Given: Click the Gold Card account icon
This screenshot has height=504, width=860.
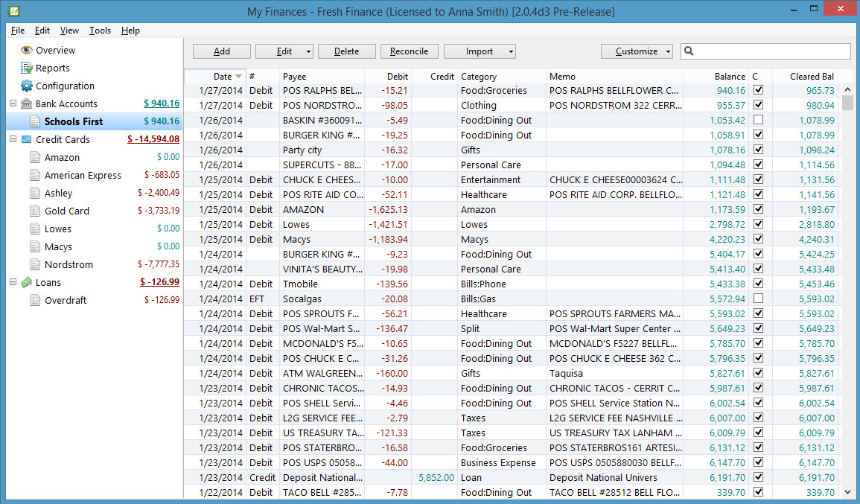Looking at the screenshot, I should tap(35, 211).
